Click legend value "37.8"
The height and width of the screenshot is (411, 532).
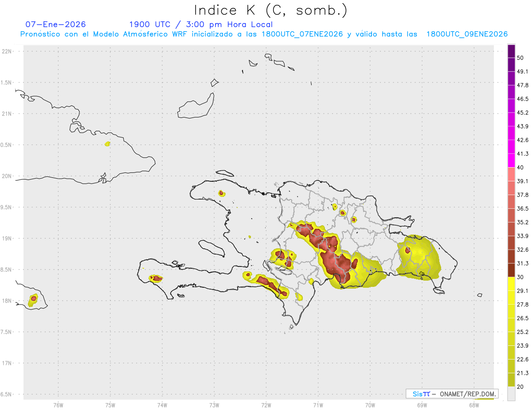coord(523,195)
